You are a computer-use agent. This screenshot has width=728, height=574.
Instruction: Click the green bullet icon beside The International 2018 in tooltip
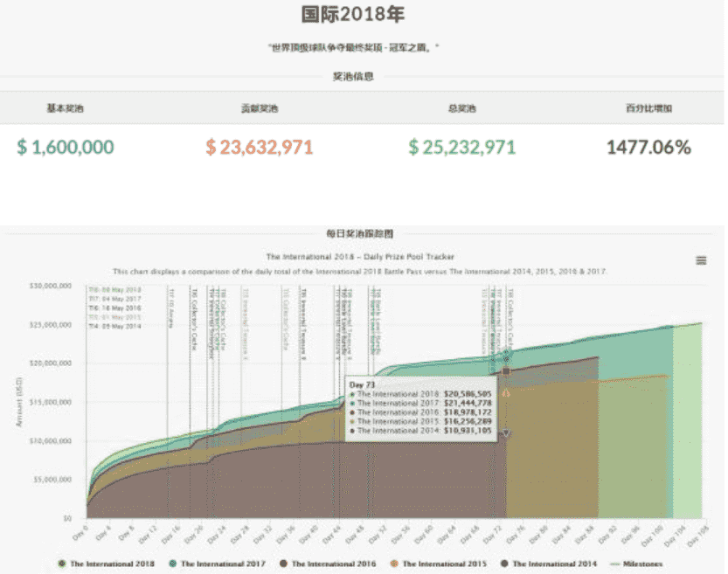(351, 394)
